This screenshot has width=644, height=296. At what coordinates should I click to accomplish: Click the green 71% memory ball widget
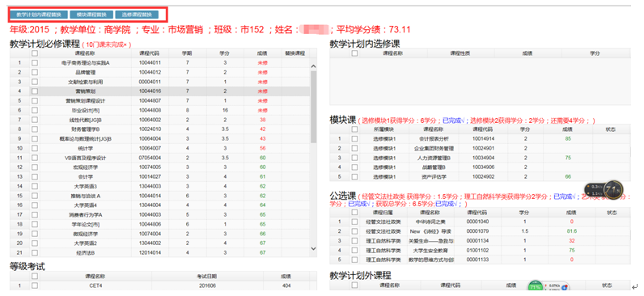pos(534,285)
